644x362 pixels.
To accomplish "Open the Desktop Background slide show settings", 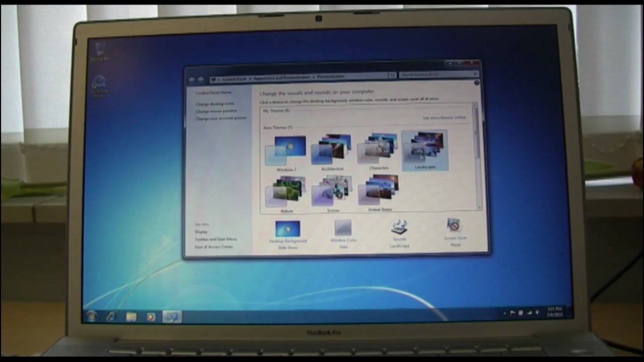I will [x=288, y=230].
